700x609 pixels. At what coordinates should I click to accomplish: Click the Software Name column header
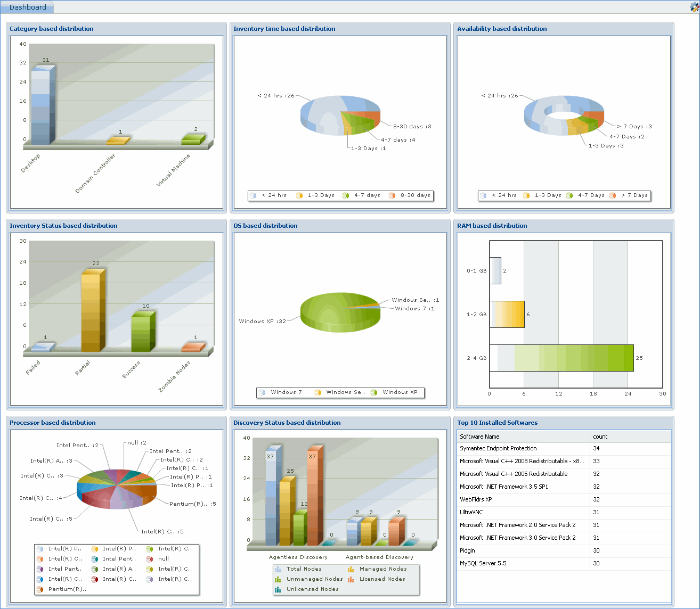(x=523, y=437)
